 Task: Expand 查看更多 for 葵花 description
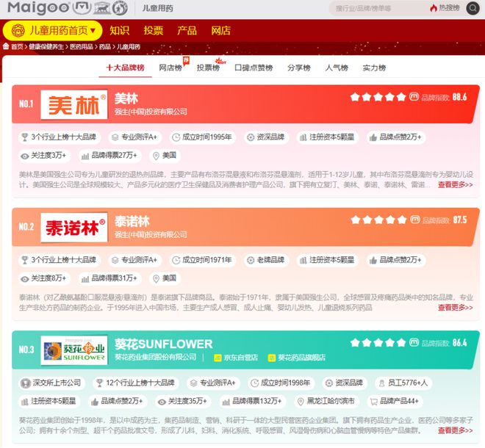point(455,430)
